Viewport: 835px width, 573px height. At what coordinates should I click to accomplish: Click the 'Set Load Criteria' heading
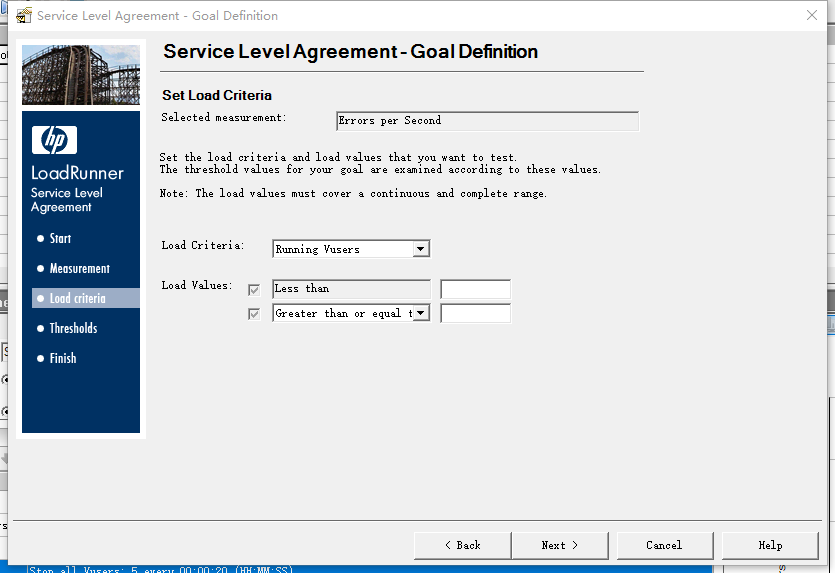[x=217, y=95]
